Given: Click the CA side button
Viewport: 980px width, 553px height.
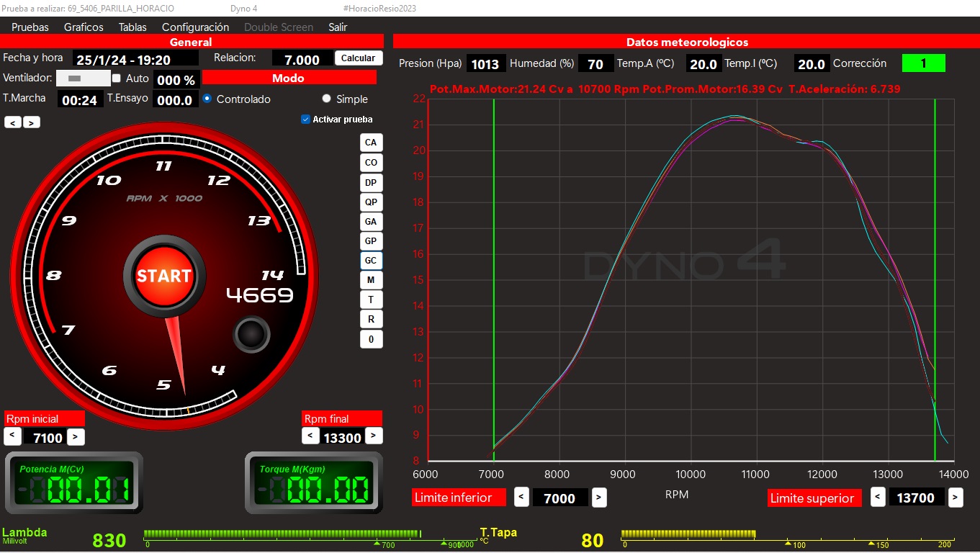Looking at the screenshot, I should pos(371,143).
